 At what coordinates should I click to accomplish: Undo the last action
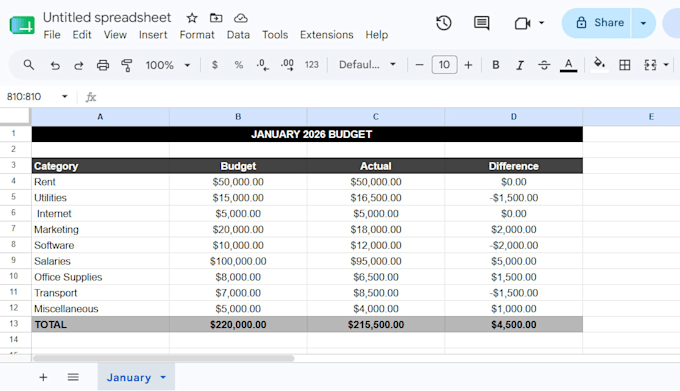point(55,65)
